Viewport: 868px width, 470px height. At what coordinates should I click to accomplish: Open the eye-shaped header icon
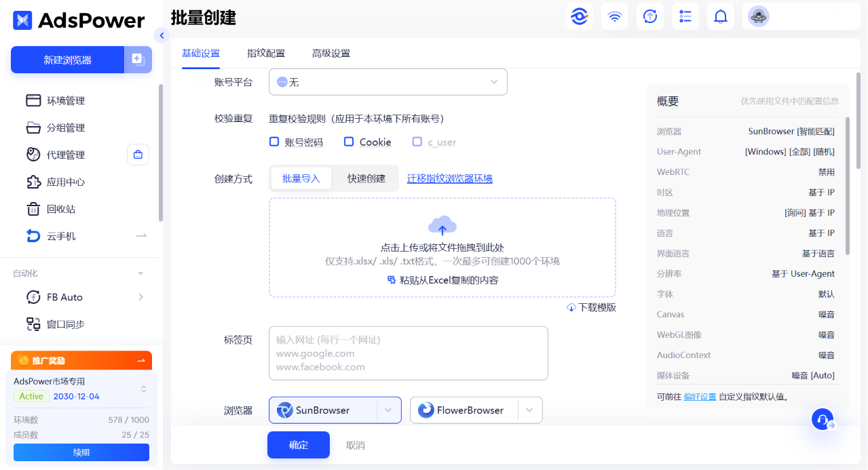tap(579, 16)
